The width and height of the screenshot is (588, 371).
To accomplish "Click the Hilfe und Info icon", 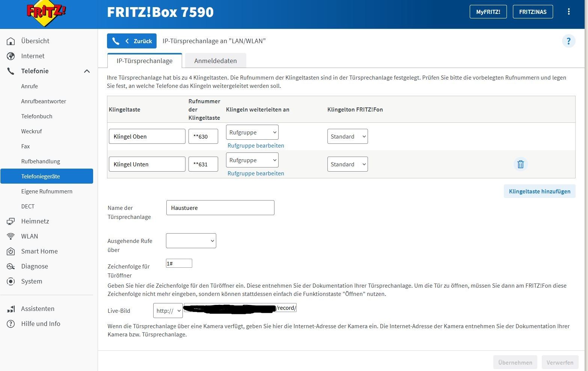I will (11, 324).
